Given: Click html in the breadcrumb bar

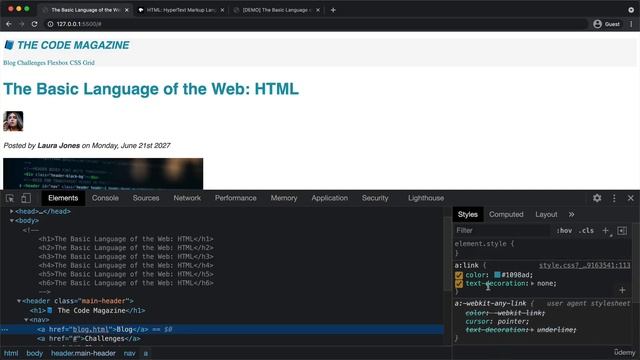Looking at the screenshot, I should pyautogui.click(x=11, y=353).
